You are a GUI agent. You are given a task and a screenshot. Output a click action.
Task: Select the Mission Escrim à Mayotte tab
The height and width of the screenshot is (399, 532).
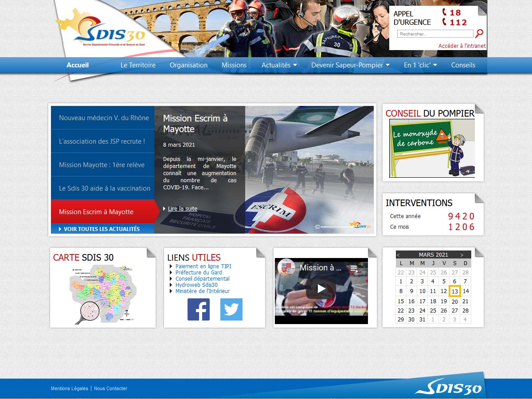click(x=105, y=211)
